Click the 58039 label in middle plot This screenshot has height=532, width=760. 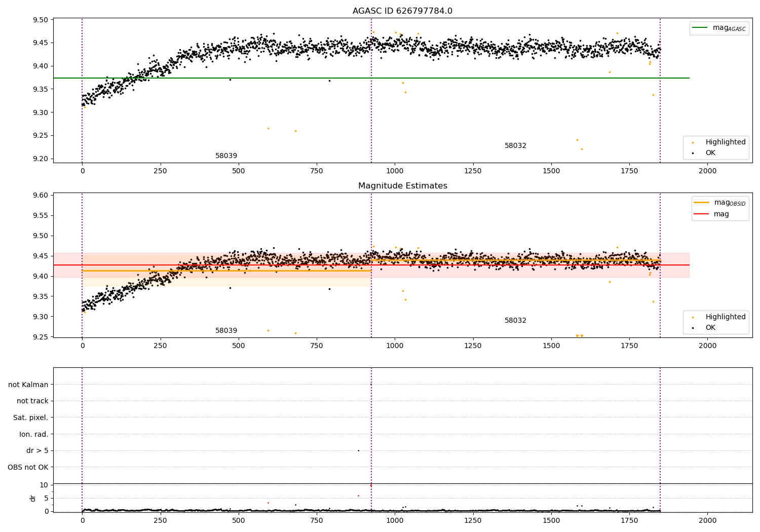pos(226,331)
